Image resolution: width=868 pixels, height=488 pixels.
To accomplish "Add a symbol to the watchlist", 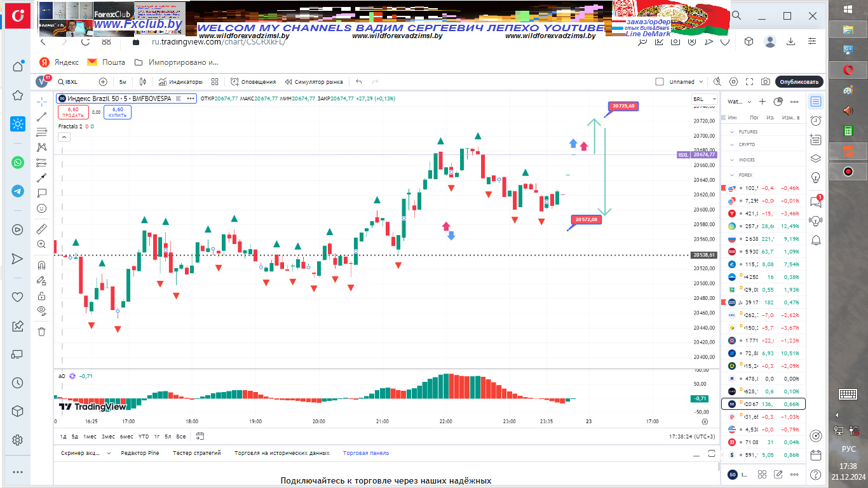I will click(763, 102).
